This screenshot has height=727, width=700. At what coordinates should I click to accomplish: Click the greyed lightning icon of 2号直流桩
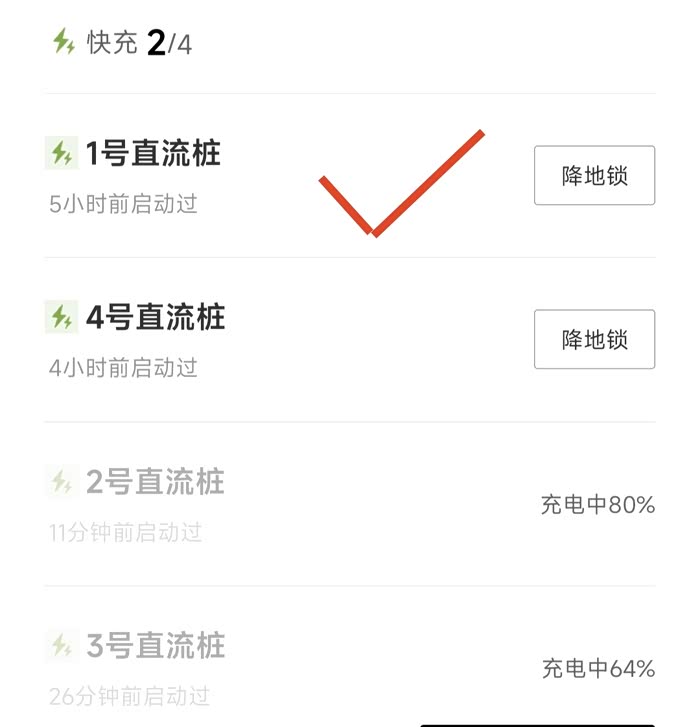tap(62, 482)
